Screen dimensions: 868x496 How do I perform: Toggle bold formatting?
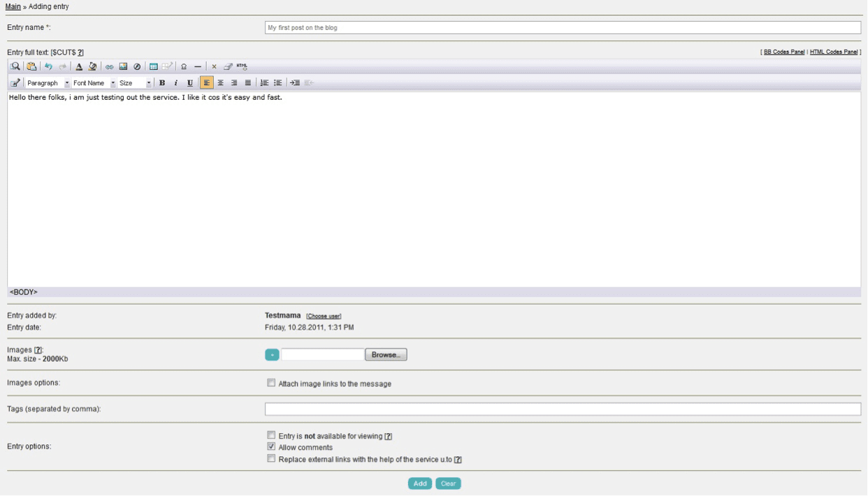162,83
